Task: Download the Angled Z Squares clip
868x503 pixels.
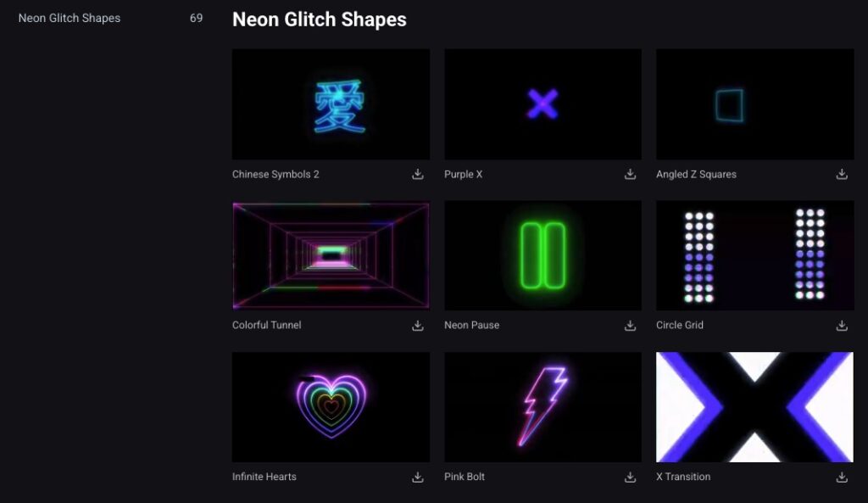Action: click(842, 174)
